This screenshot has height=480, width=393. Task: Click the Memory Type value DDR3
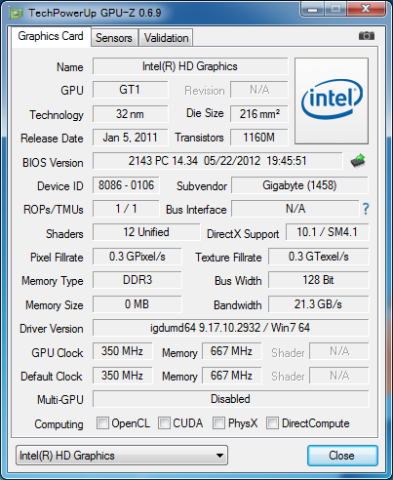[x=137, y=280]
